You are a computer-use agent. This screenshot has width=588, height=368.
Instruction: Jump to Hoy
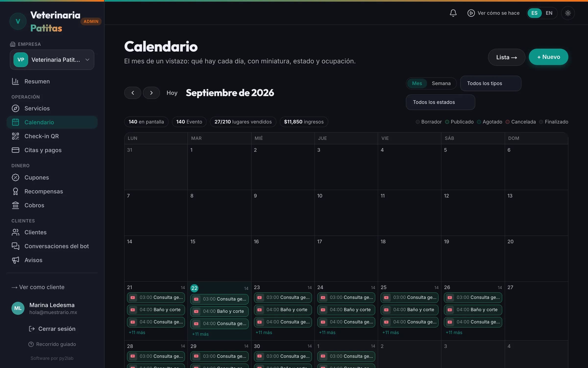[172, 93]
